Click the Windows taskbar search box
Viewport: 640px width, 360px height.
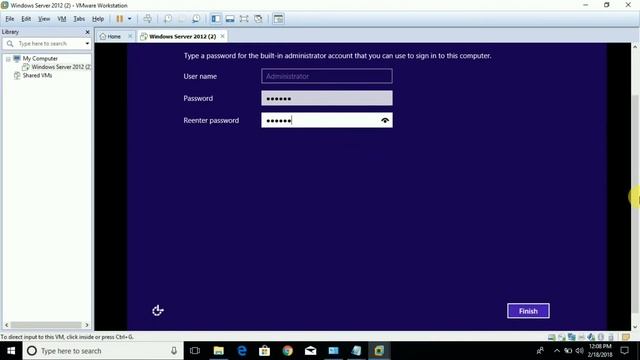pos(103,351)
